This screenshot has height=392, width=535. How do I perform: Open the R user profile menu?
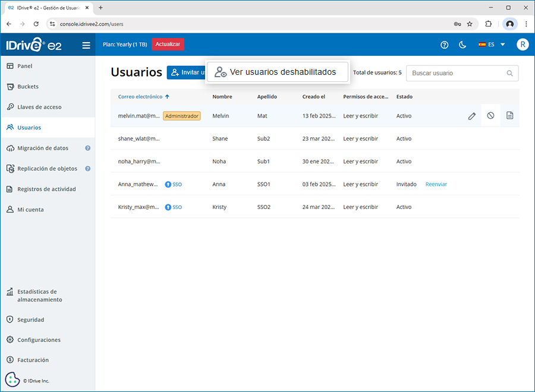pyautogui.click(x=522, y=45)
